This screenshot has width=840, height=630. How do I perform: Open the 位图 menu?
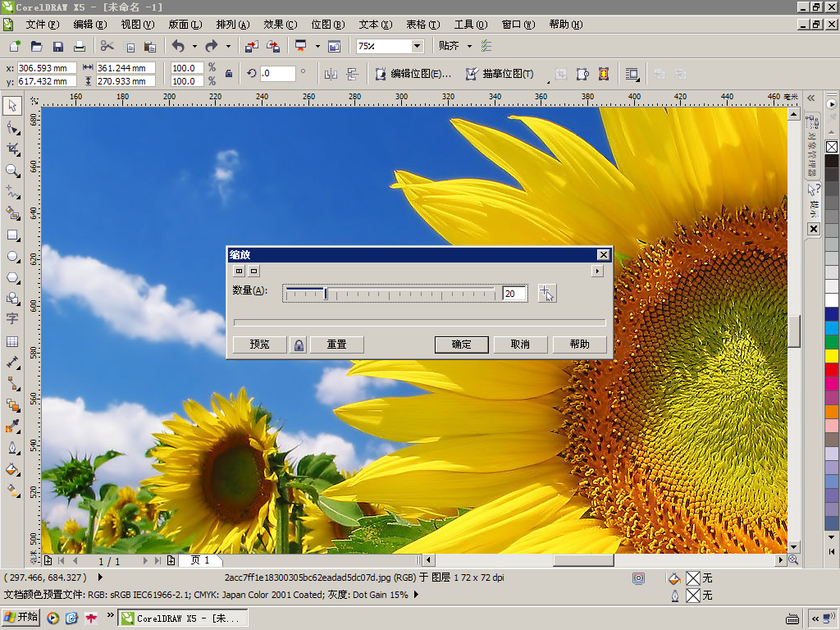327,25
